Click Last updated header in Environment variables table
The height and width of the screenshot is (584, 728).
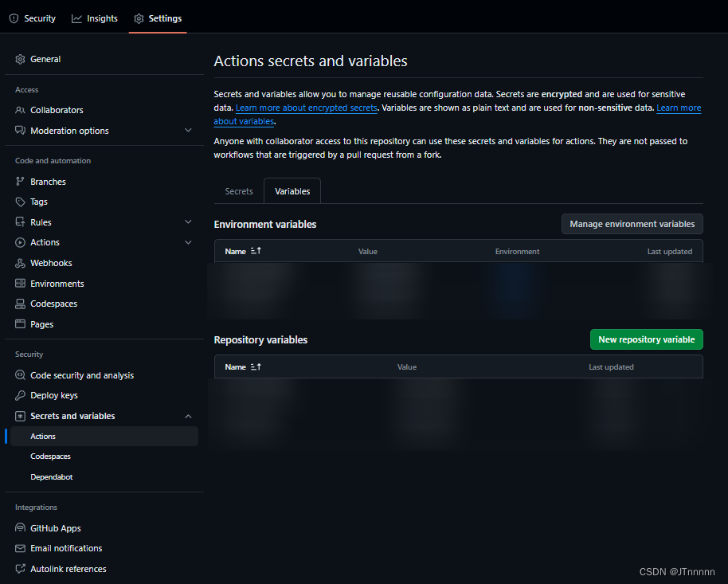click(x=670, y=251)
